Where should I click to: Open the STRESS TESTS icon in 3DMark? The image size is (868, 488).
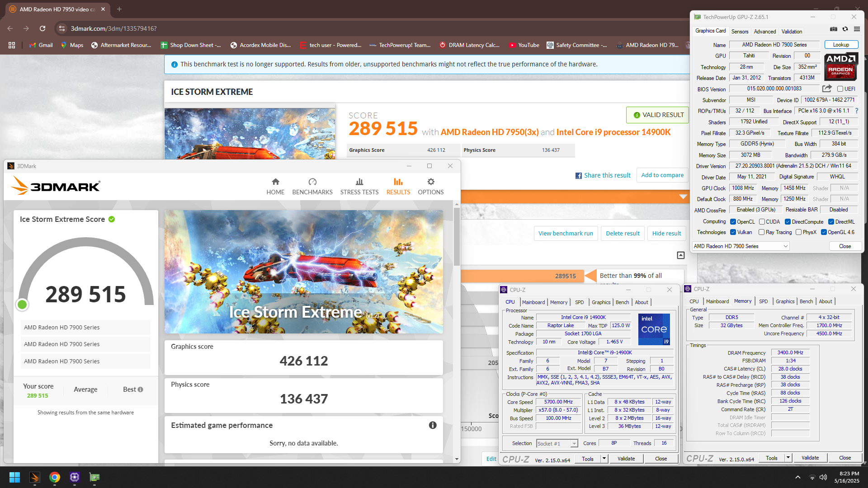[359, 182]
